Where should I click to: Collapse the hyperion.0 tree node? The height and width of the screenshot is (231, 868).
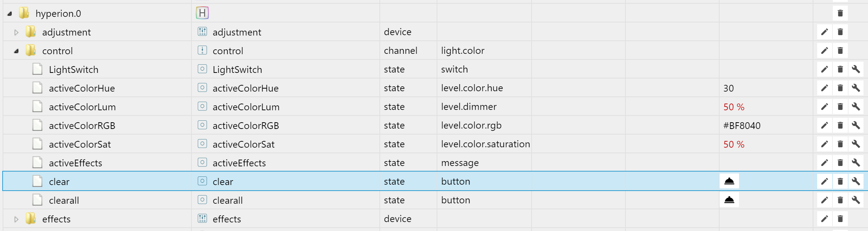[x=10, y=14]
